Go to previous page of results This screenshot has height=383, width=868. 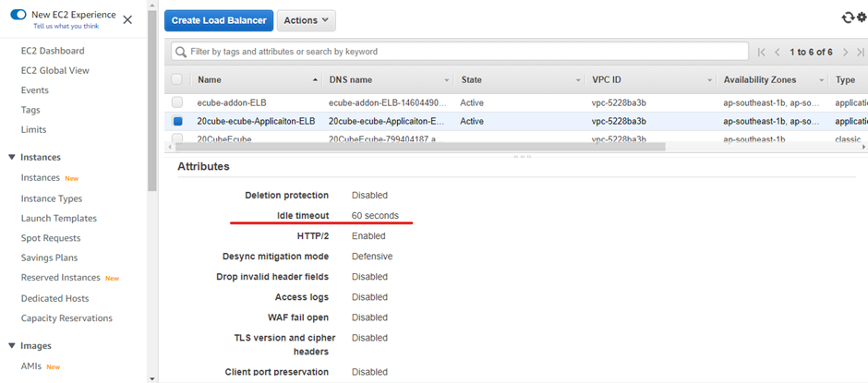pyautogui.click(x=778, y=53)
